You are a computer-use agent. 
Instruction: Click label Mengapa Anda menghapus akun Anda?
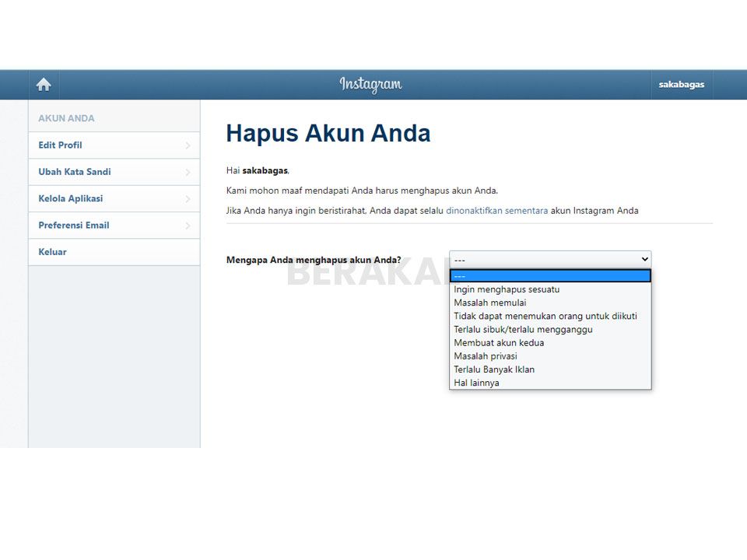pyautogui.click(x=314, y=260)
